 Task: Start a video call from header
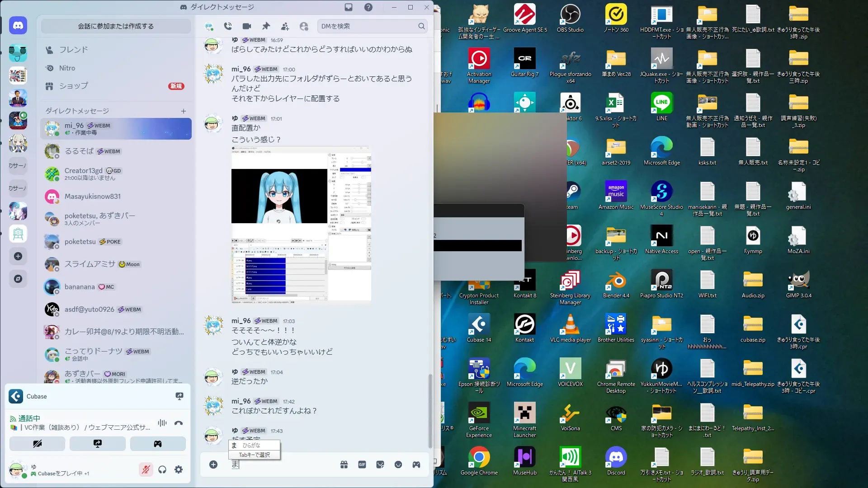[x=247, y=26]
